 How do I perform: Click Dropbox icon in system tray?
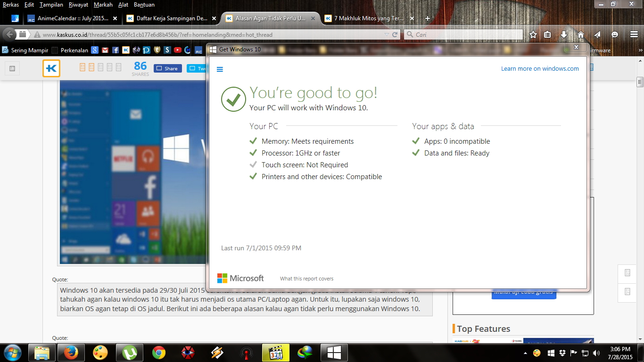(x=562, y=353)
